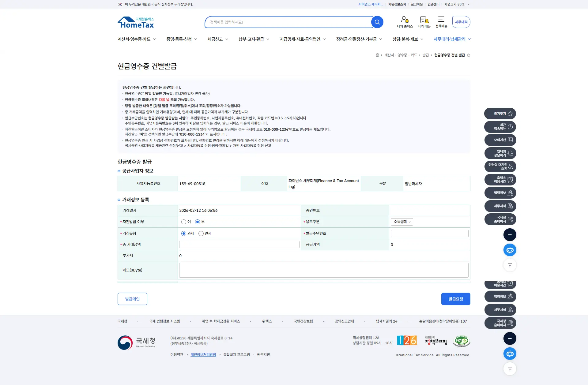Open 계산서·영수증·카드 menu

pyautogui.click(x=134, y=39)
